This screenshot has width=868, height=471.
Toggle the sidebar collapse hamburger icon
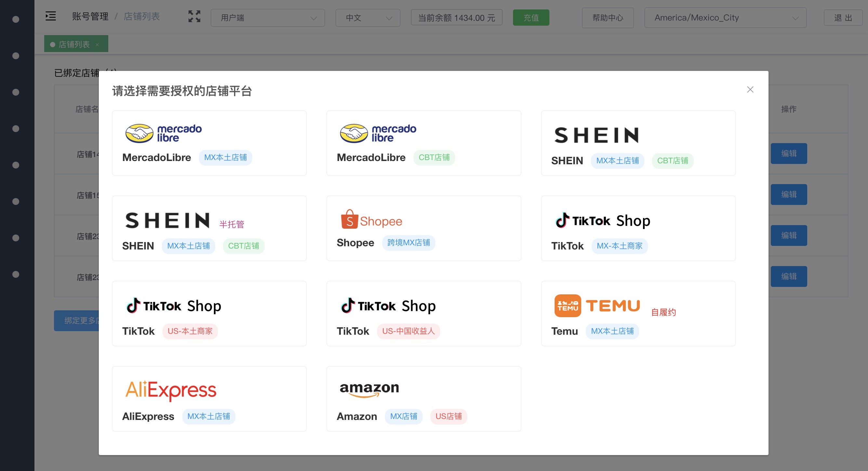coord(50,16)
